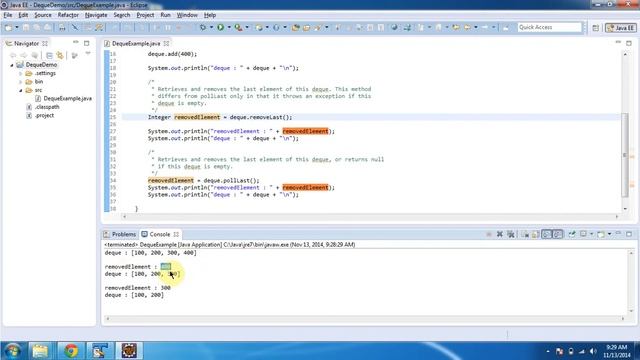Image resolution: width=640 pixels, height=360 pixels.
Task: Toggle Scroll Lock in Console toolbar
Action: point(536,234)
